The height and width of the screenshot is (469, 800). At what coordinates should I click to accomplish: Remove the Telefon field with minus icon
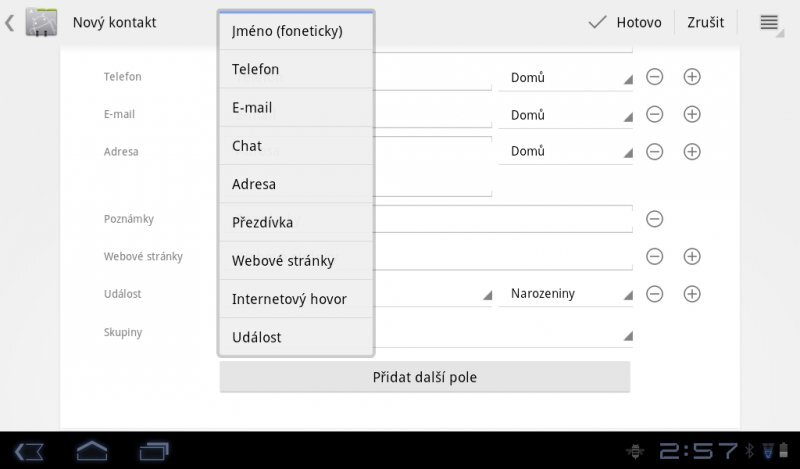[x=655, y=77]
